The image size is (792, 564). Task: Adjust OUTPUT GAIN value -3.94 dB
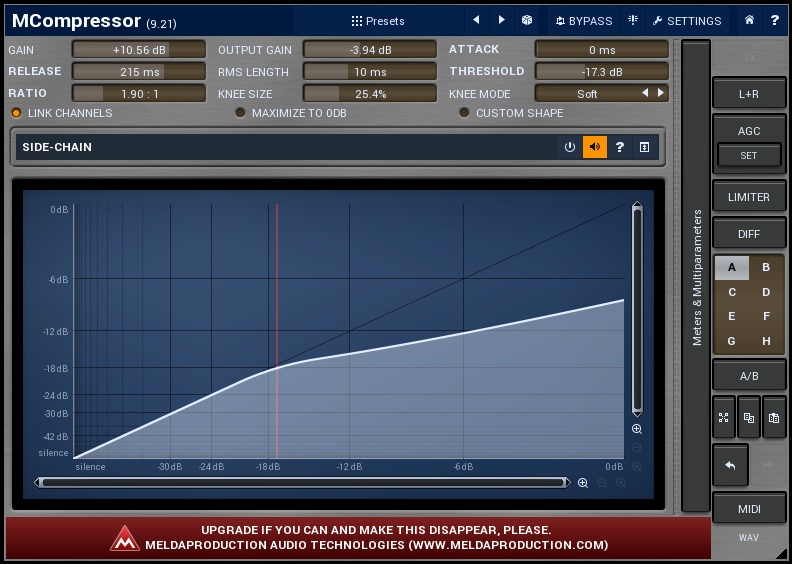[370, 49]
